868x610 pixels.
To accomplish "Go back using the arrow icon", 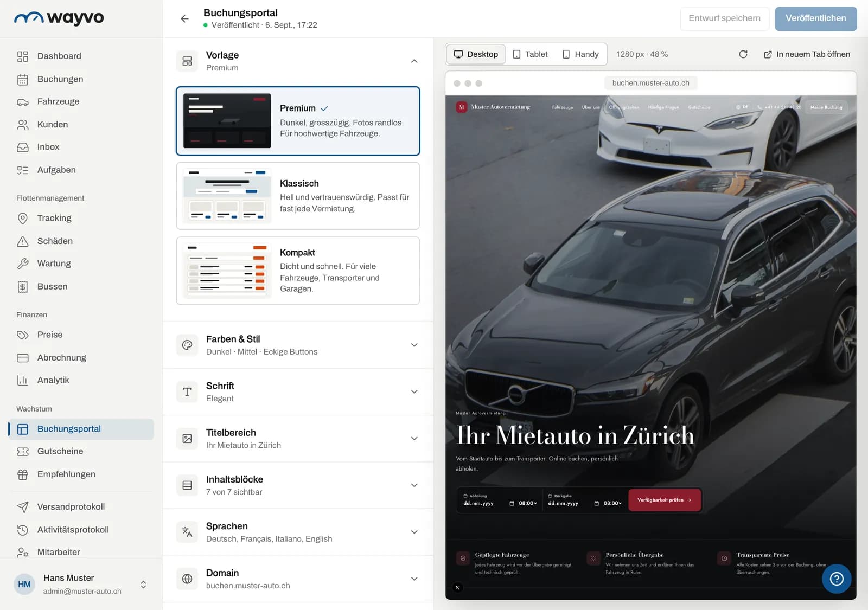I will pyautogui.click(x=184, y=18).
